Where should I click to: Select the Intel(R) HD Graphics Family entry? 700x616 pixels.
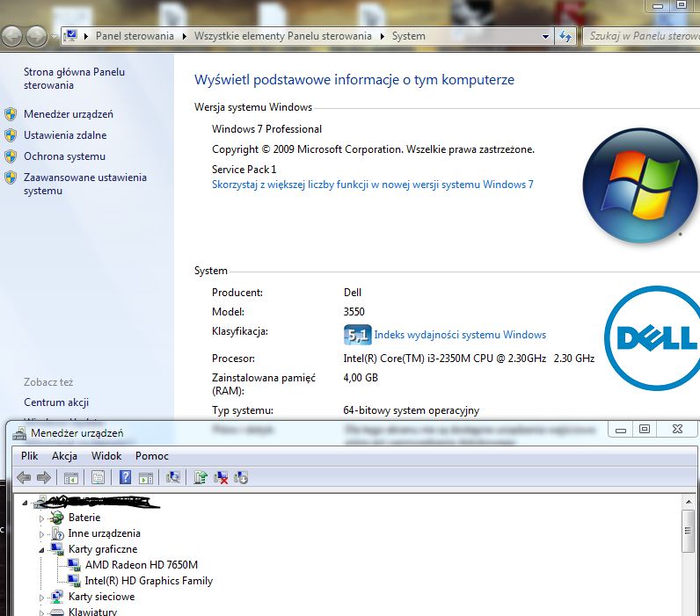(149, 580)
